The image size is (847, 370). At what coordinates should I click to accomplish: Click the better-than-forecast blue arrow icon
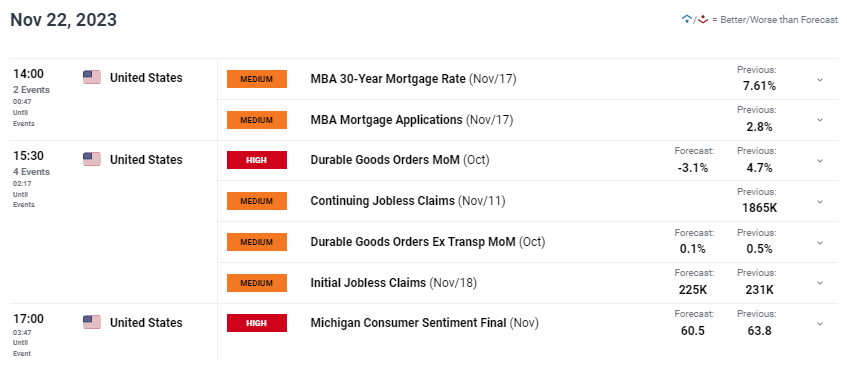click(x=687, y=19)
